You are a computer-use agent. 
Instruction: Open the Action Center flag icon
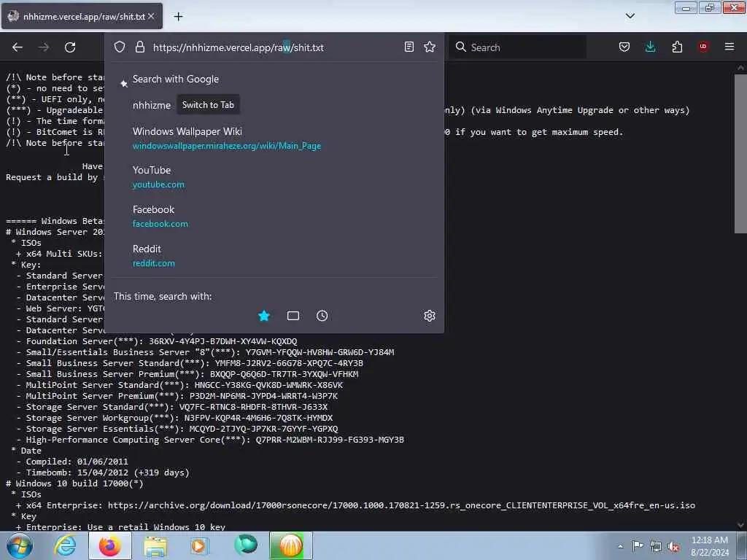click(x=638, y=546)
